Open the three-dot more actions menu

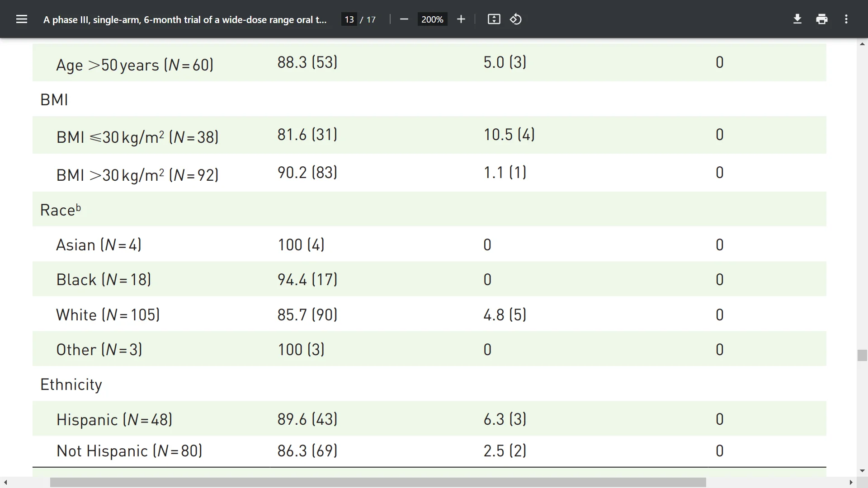[846, 19]
